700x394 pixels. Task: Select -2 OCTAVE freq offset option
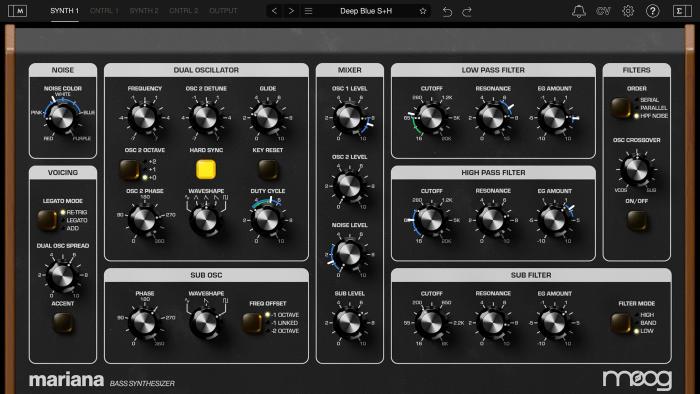pyautogui.click(x=283, y=331)
